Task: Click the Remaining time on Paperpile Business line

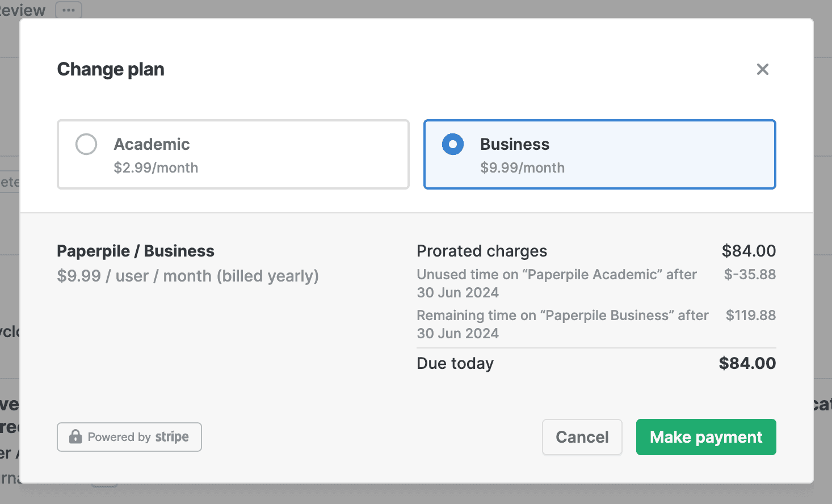Action: [x=563, y=324]
